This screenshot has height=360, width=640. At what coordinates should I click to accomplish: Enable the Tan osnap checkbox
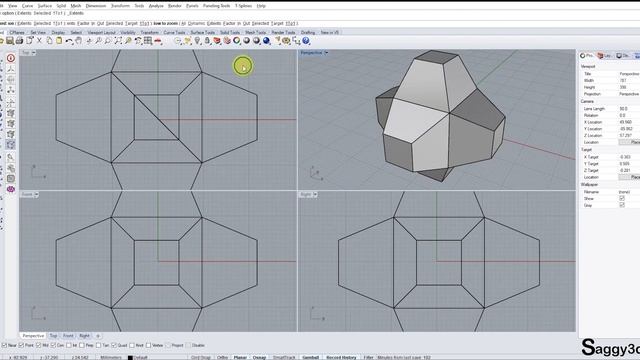pyautogui.click(x=98, y=345)
